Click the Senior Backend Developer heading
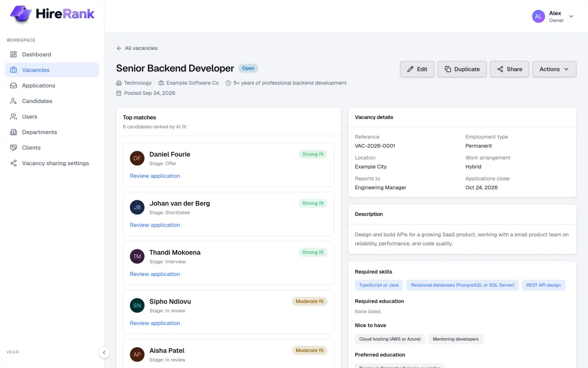 pyautogui.click(x=175, y=68)
